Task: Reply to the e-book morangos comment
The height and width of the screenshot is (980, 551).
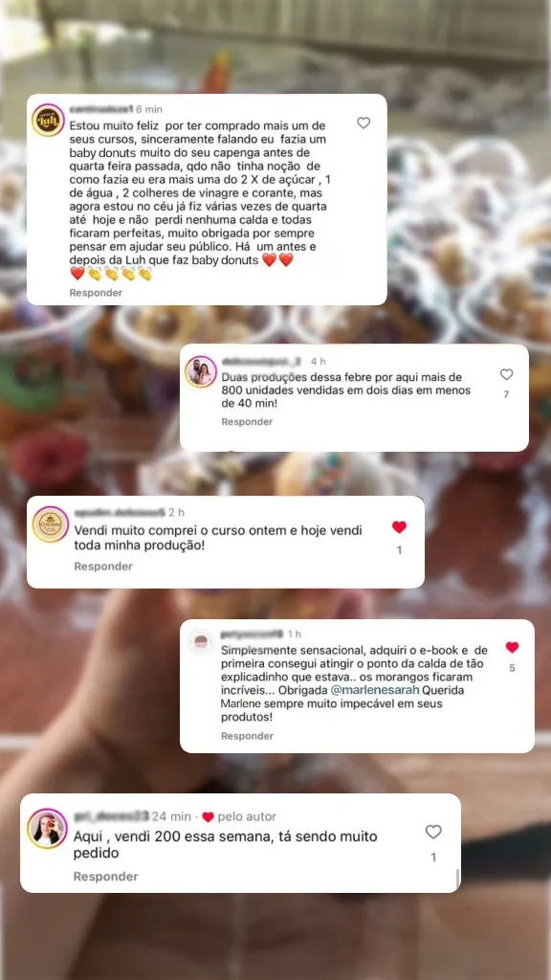Action: [247, 736]
